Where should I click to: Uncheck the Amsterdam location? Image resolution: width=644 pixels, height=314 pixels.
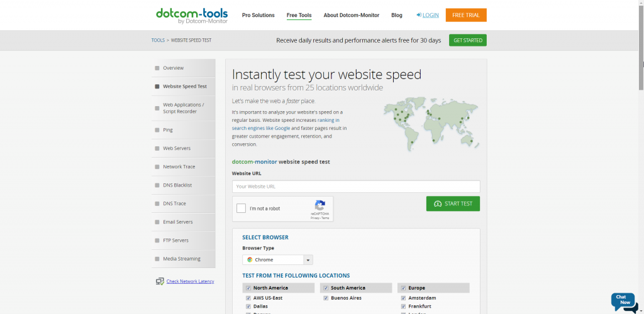pyautogui.click(x=403, y=298)
